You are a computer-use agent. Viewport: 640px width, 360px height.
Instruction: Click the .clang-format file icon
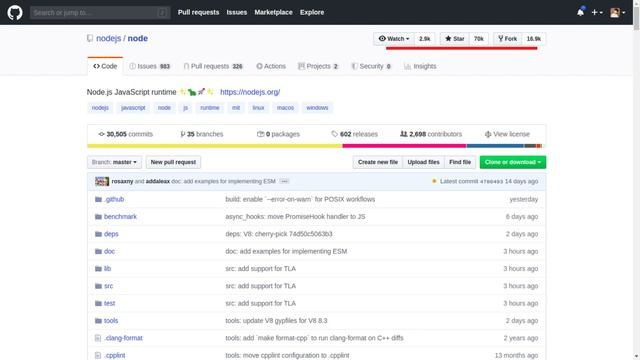coord(98,338)
